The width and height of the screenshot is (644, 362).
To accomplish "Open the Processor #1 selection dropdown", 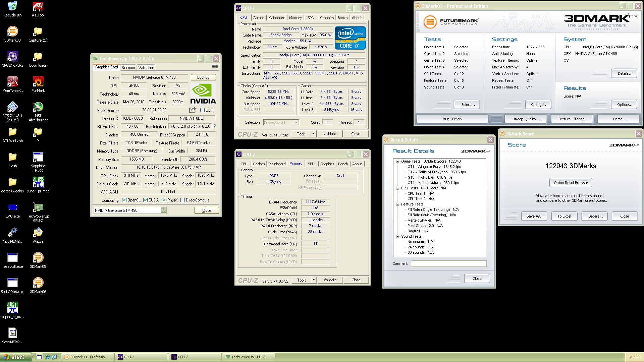I will tap(296, 123).
